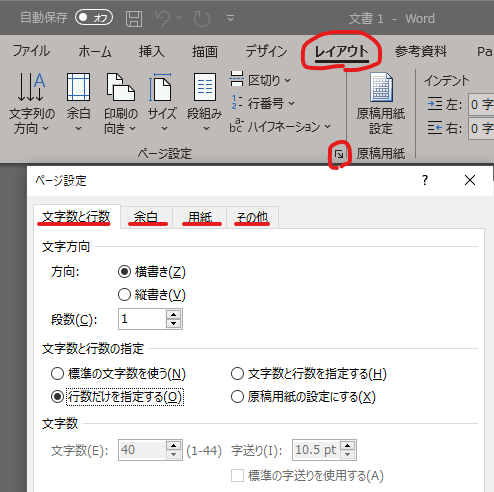Switch to the ホーム ribbon tab

pos(95,51)
